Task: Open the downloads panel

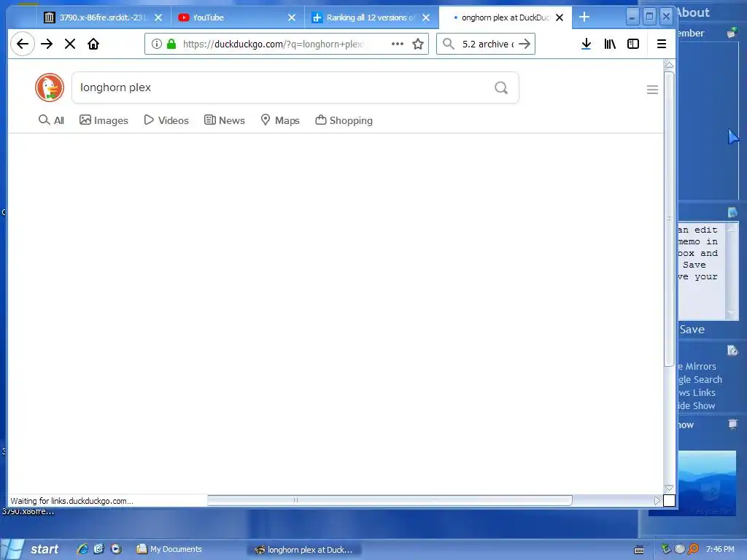Action: click(x=587, y=44)
